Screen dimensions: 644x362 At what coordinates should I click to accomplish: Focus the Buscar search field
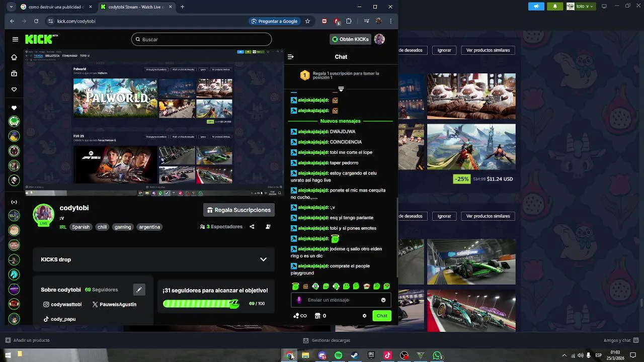201,39
